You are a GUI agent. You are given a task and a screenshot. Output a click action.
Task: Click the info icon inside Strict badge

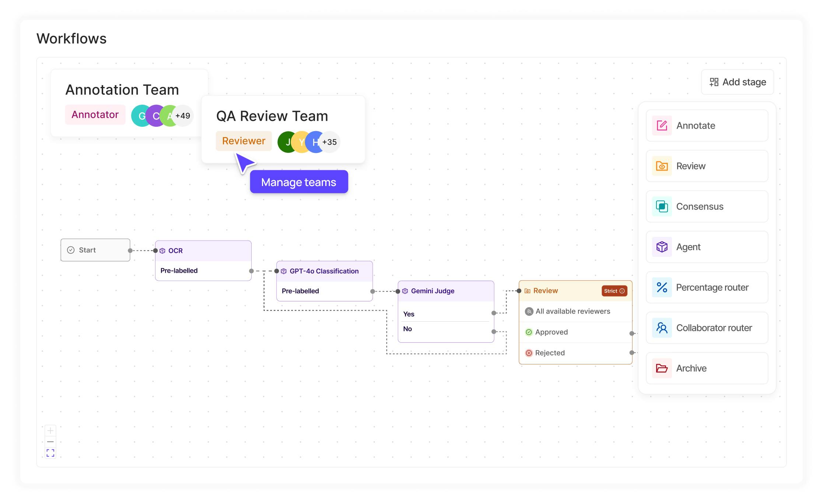[622, 291]
